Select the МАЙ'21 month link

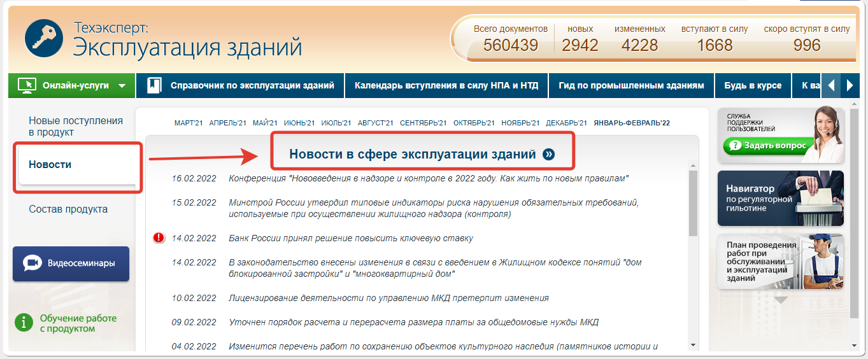tap(265, 123)
